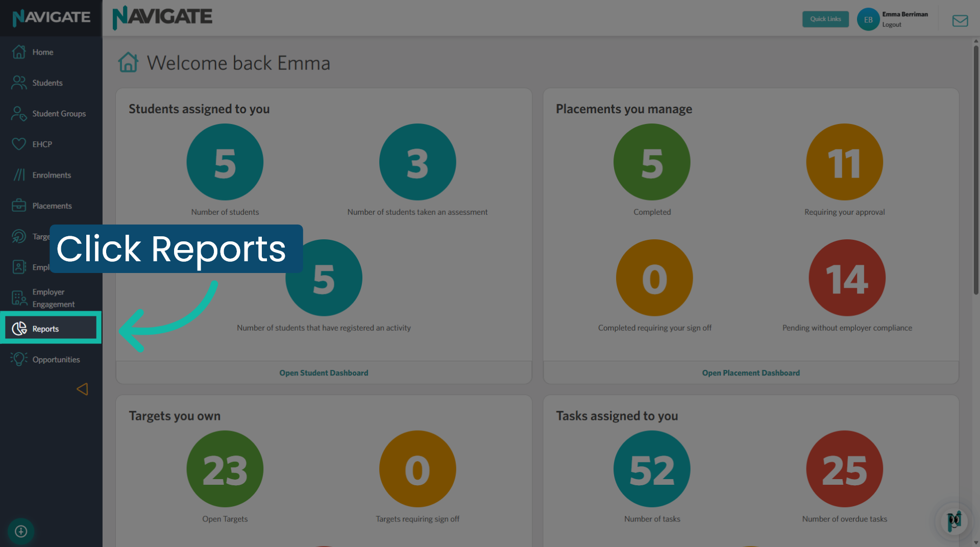Open the Quick Links dropdown

tap(825, 19)
